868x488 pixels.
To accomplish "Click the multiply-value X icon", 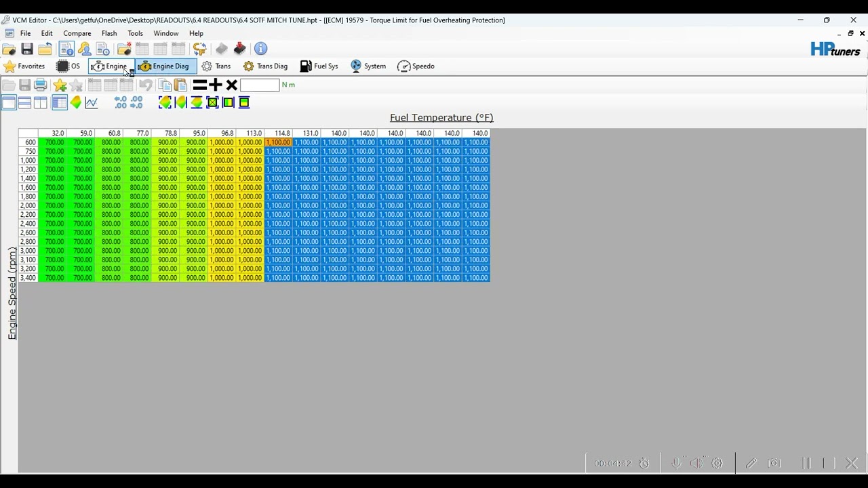I will click(x=232, y=85).
